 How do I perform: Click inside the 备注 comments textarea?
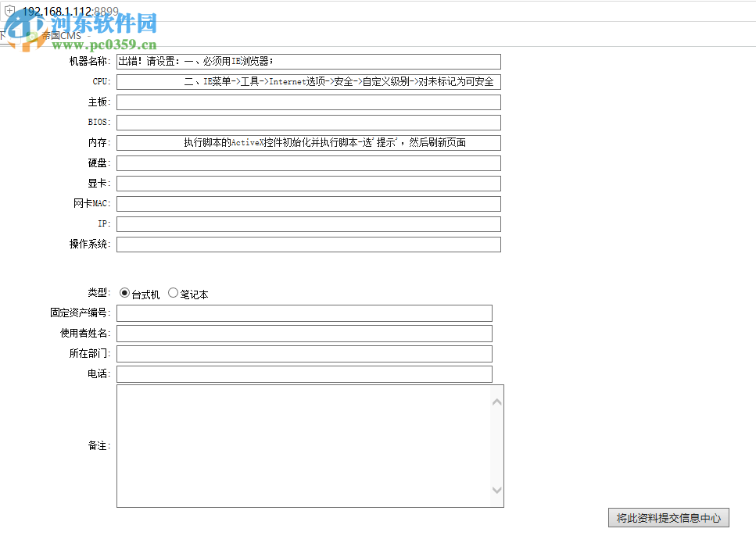[305, 445]
